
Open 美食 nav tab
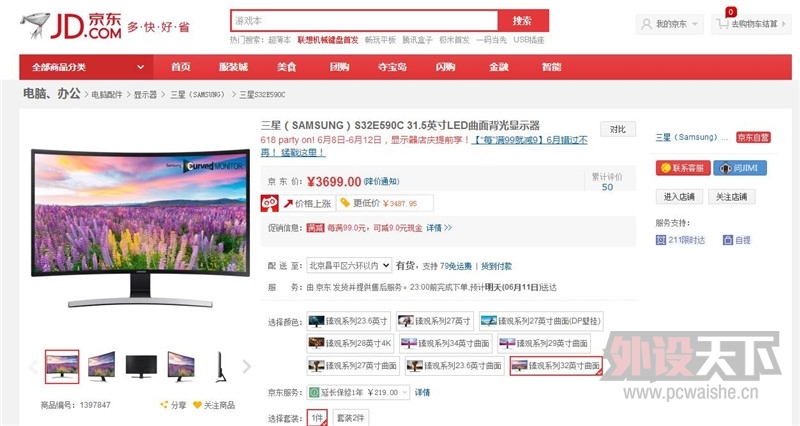(x=286, y=67)
